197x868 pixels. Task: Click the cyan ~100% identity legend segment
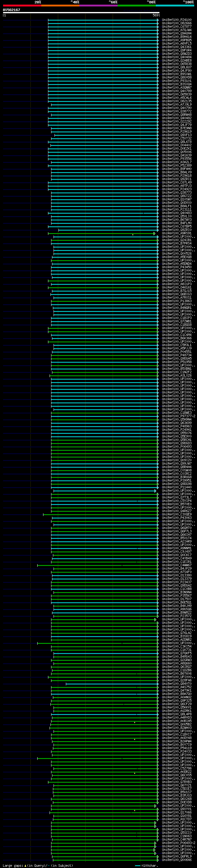[x=175, y=6]
